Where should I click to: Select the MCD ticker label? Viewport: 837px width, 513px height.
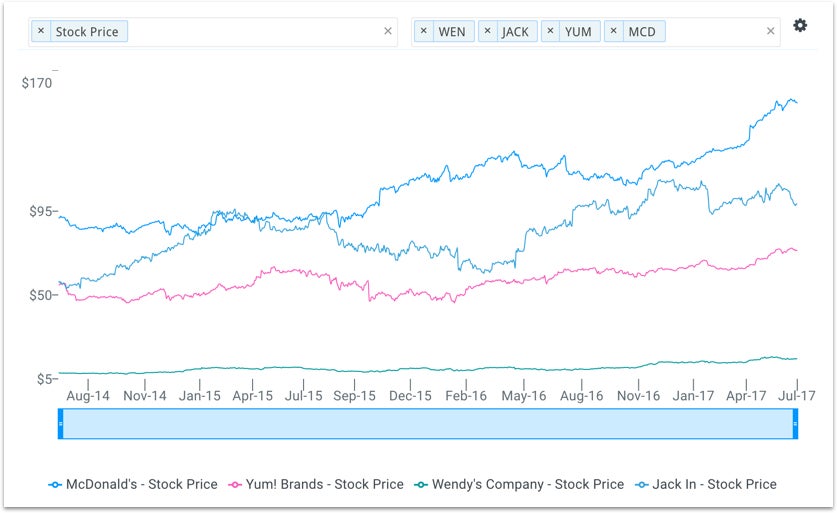coord(642,31)
